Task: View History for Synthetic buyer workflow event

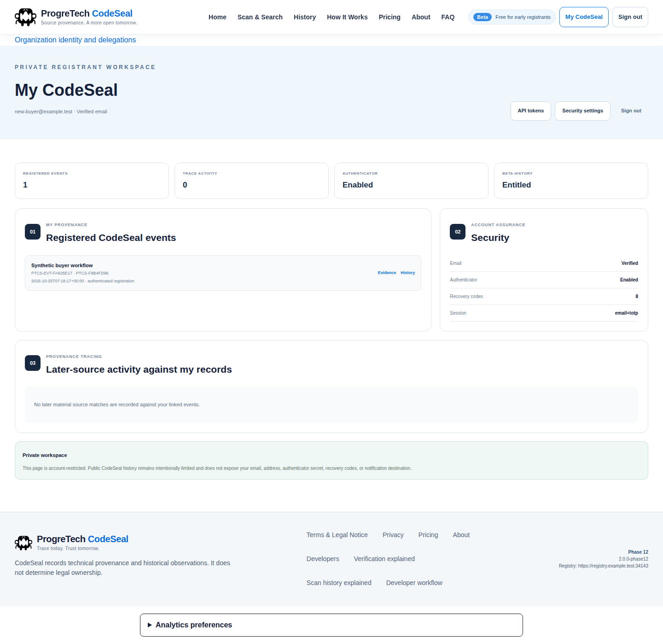Action: 408,273
